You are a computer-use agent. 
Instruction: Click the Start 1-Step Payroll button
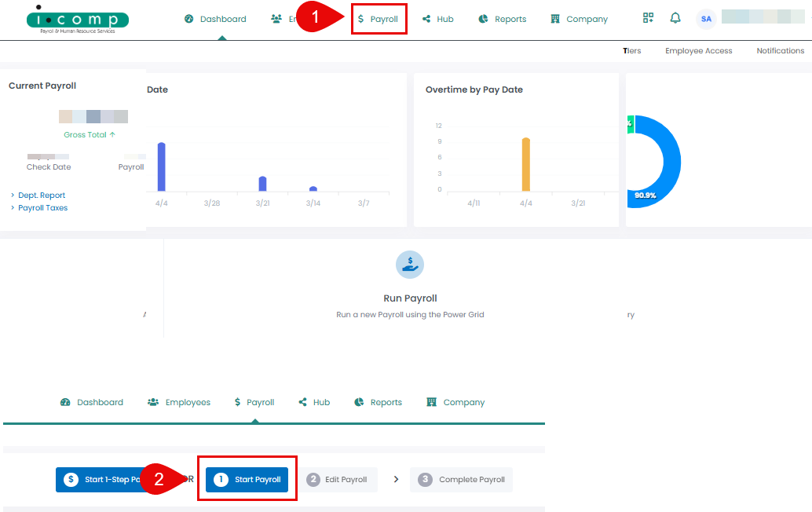104,479
